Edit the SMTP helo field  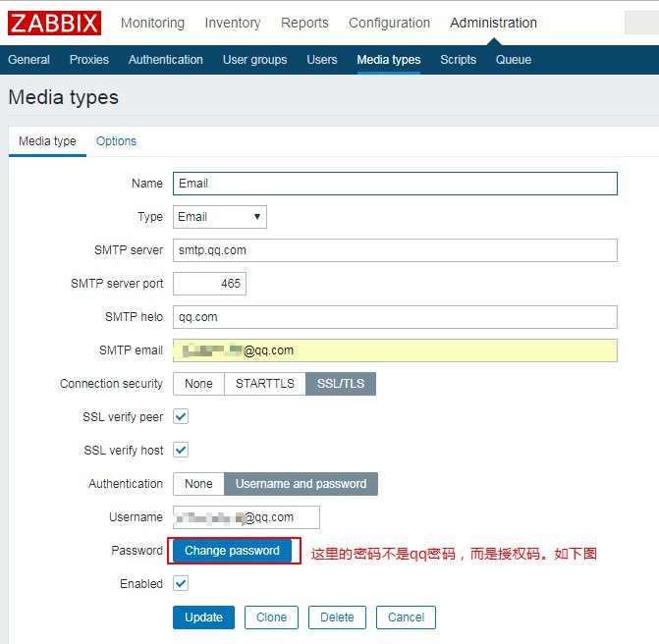point(395,317)
